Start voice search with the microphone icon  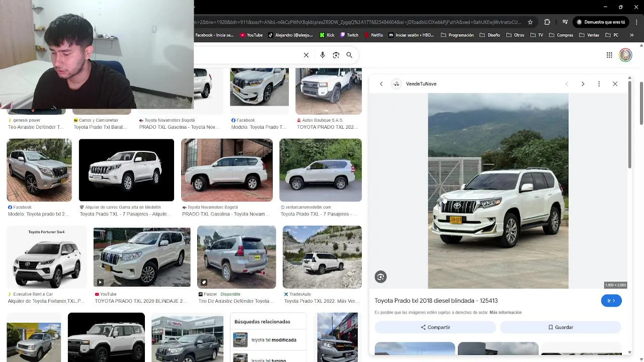[323, 55]
